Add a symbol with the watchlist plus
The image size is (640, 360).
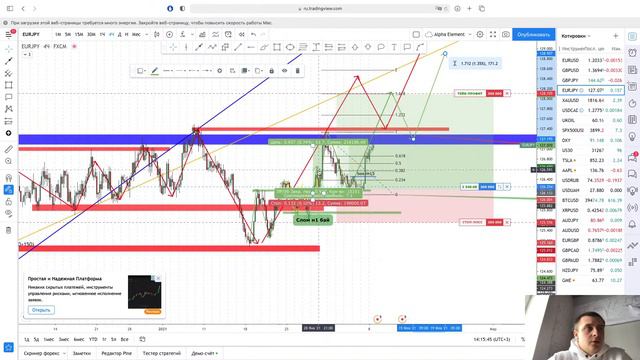(x=616, y=36)
